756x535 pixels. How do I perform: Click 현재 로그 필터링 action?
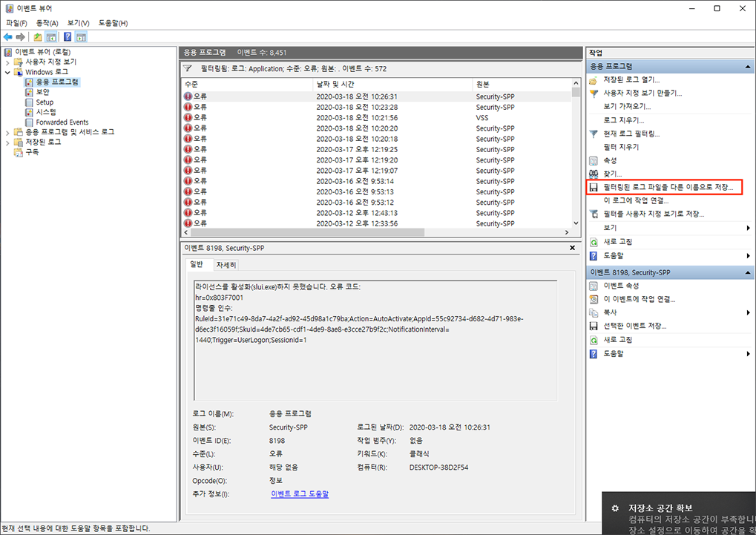[631, 134]
